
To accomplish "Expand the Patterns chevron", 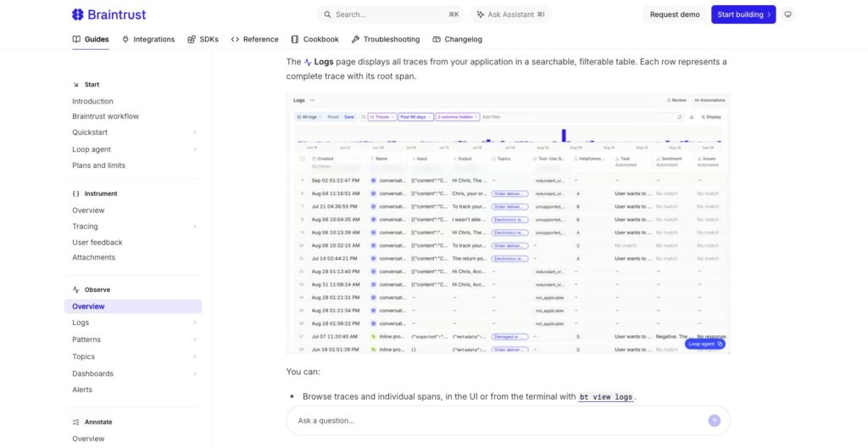I will (x=195, y=339).
